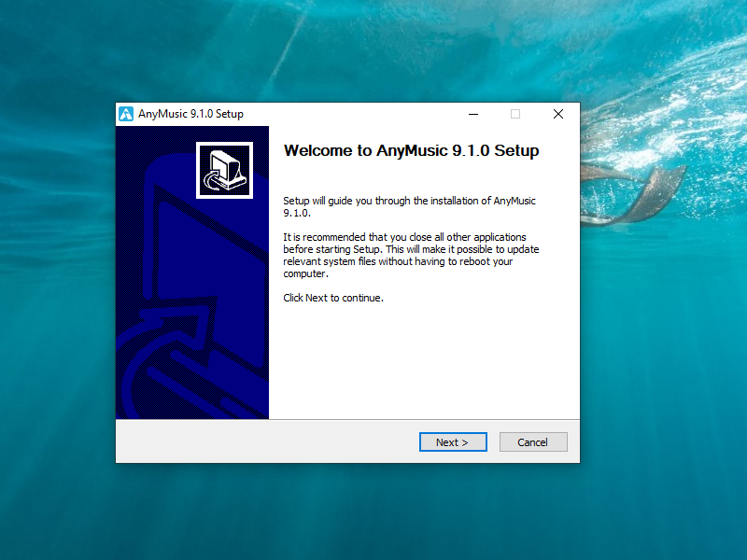This screenshot has height=560, width=747.
Task: Click the "Click Next to continue." text
Action: point(333,298)
